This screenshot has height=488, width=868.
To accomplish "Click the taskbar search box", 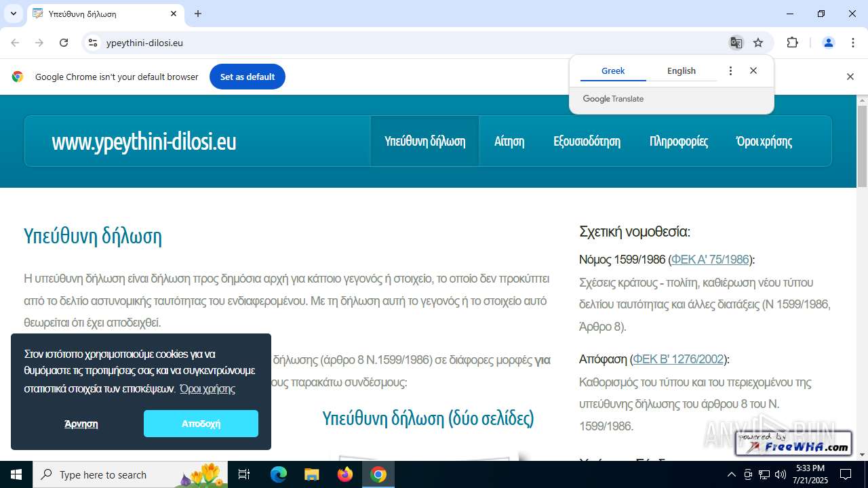I will pos(132,474).
